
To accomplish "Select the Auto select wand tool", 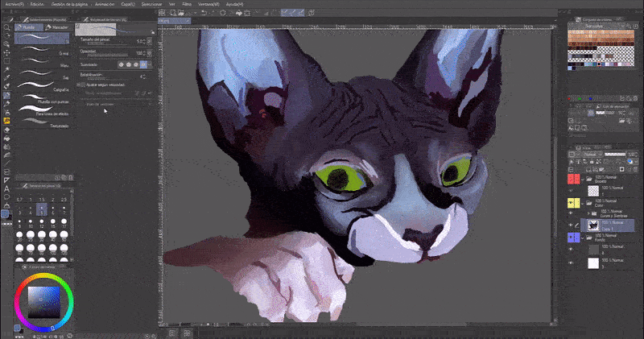I will click(x=6, y=69).
